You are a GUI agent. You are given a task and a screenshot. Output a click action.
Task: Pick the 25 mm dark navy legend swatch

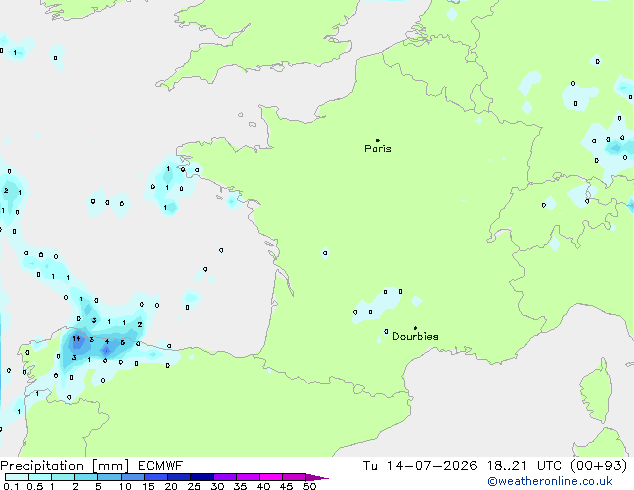(202, 477)
